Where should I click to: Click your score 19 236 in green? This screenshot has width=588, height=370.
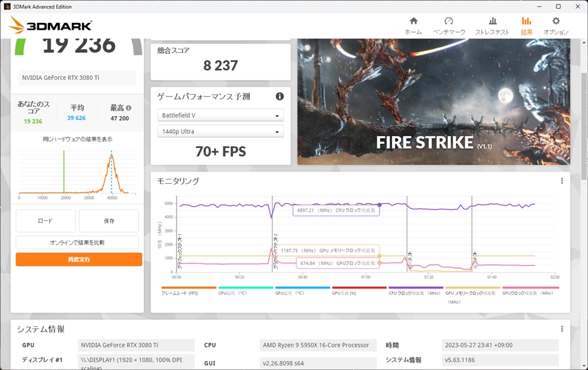(x=33, y=122)
